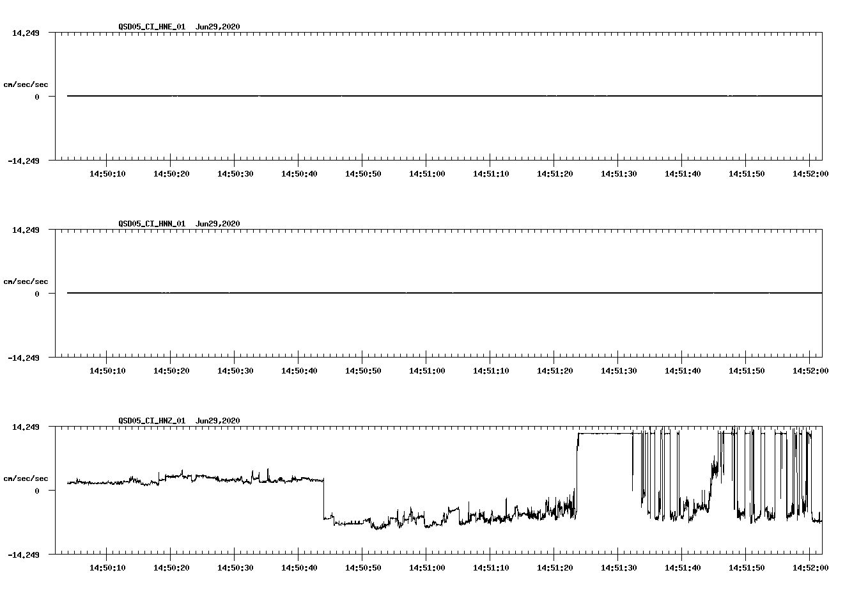
Task: Click the 14:51:20 tick label in the HNN plot
Action: click(x=555, y=371)
